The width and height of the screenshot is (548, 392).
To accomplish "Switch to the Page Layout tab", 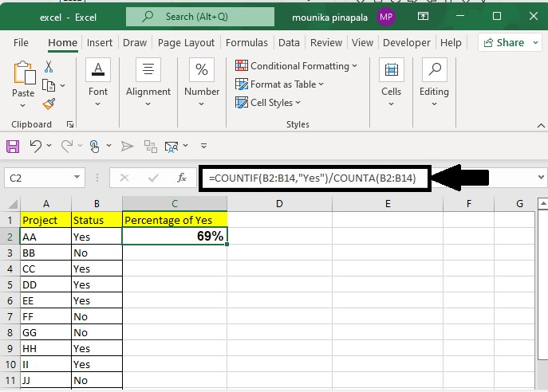I will (186, 42).
